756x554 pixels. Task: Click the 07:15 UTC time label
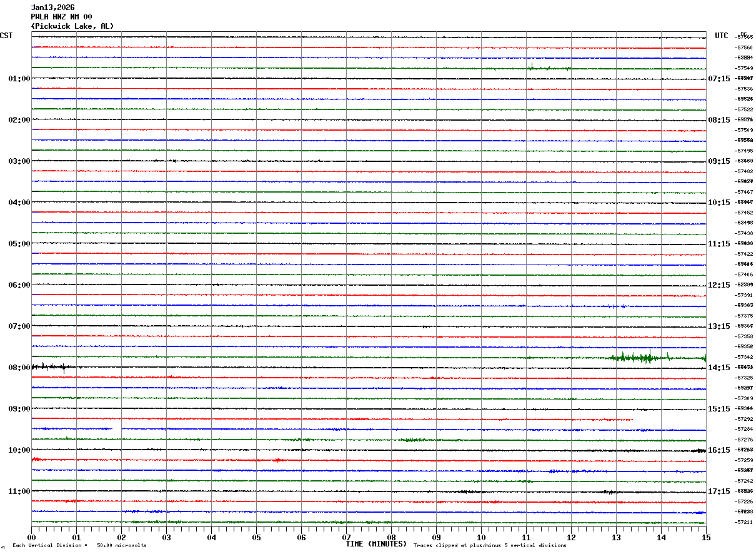719,79
